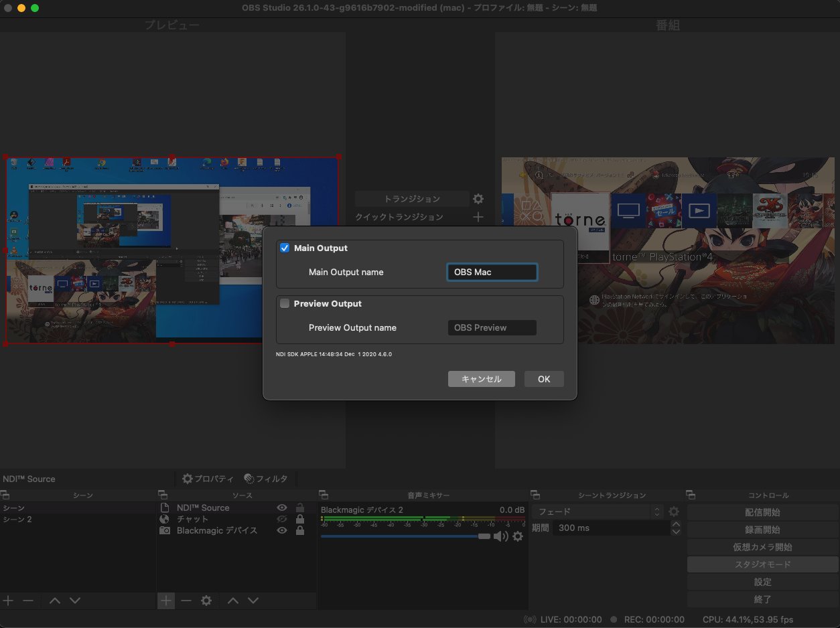Viewport: 840px width, 628px height.
Task: Add a new scene with the plus icon
Action: [8, 601]
